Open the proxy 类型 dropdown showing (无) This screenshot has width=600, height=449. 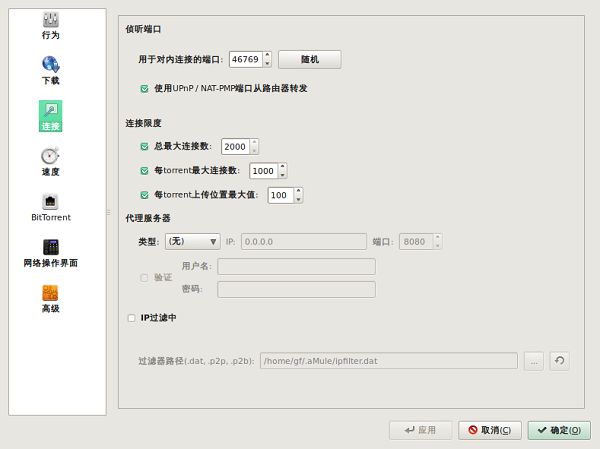(192, 242)
